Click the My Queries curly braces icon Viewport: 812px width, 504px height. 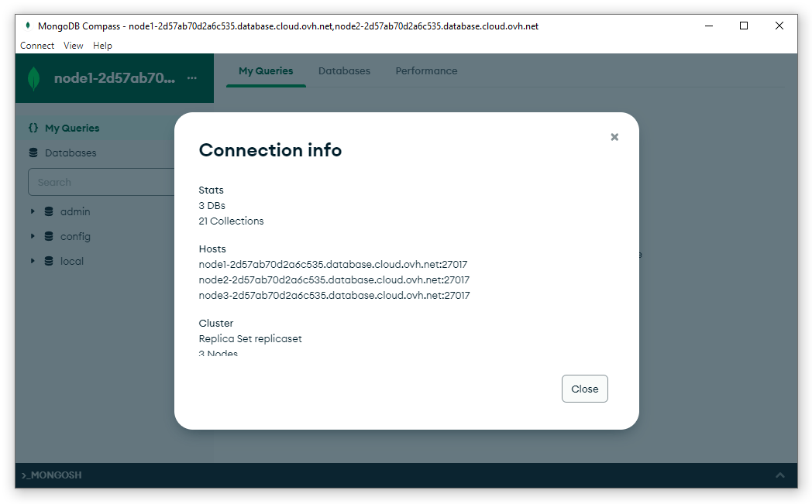point(33,128)
